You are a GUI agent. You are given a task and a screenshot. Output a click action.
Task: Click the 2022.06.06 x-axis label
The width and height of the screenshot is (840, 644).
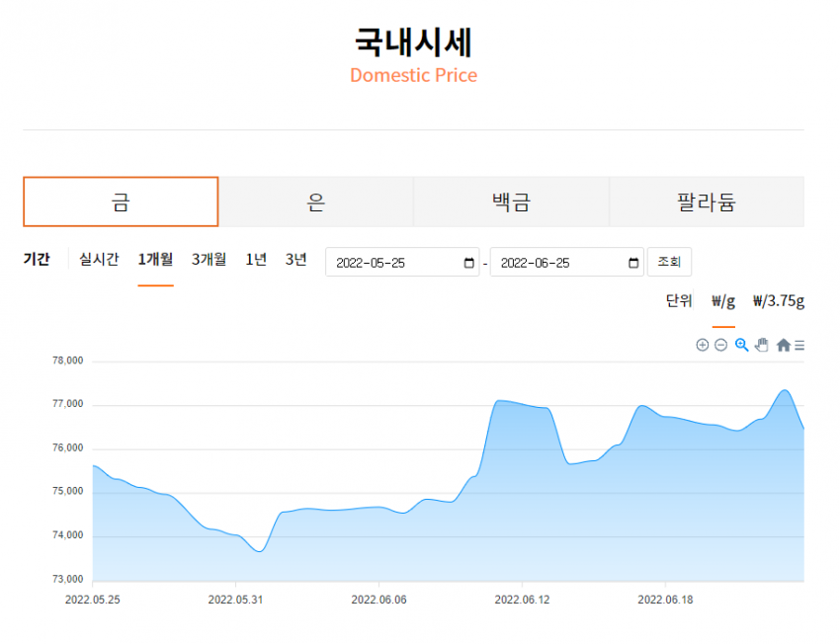tap(378, 601)
